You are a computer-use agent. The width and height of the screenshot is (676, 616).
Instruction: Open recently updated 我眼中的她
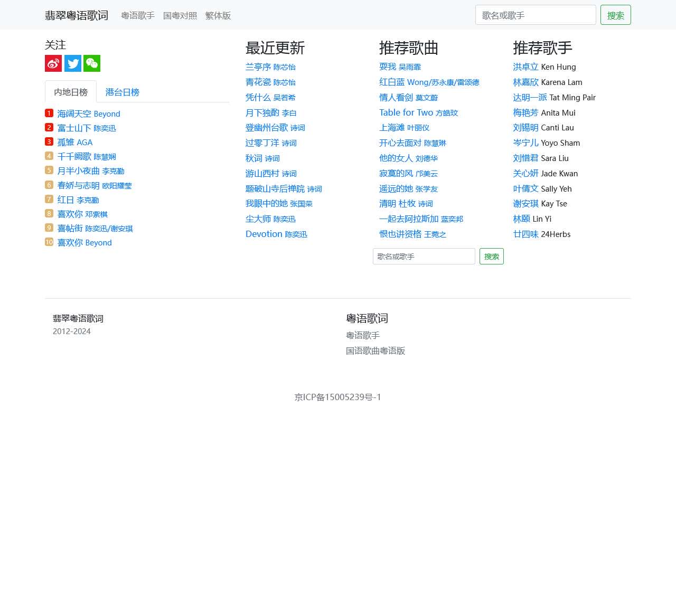click(x=279, y=203)
